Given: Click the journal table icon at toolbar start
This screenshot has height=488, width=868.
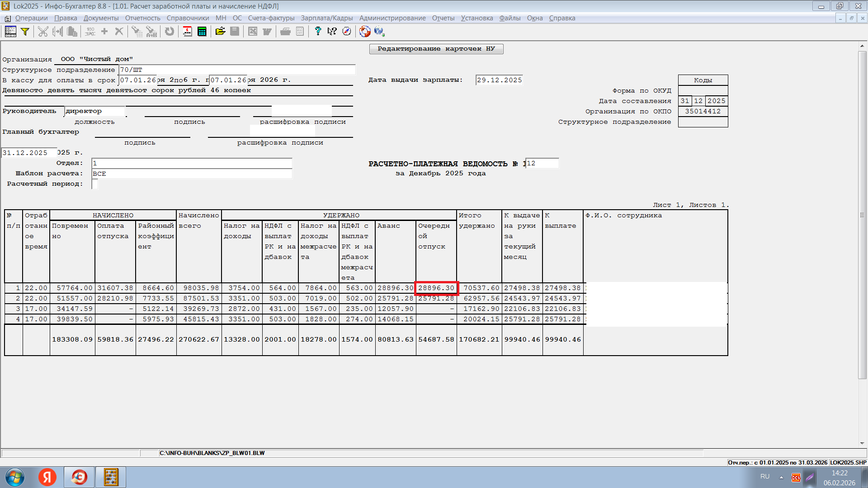Looking at the screenshot, I should [x=10, y=32].
